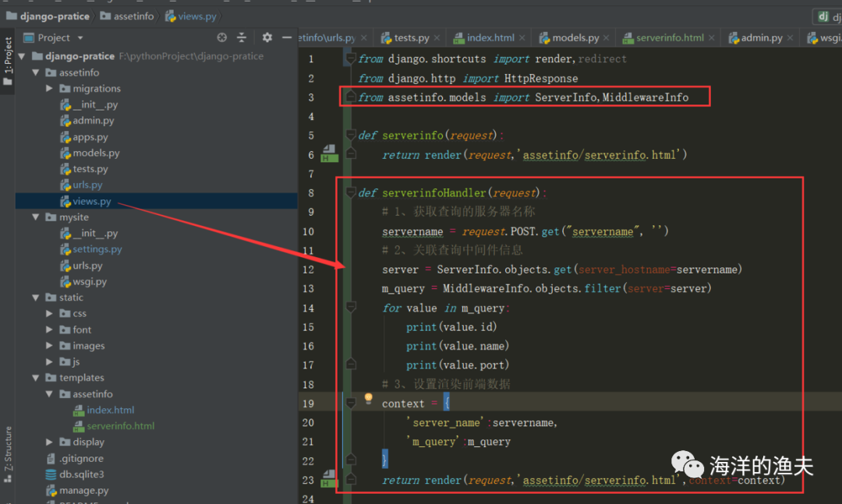Close the tests.py editor tab
The height and width of the screenshot is (504, 842).
438,37
